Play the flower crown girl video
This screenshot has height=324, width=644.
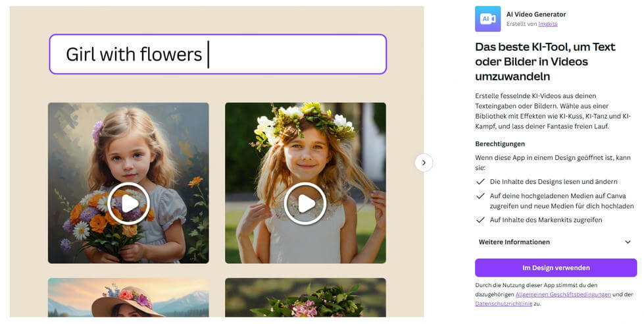point(305,203)
